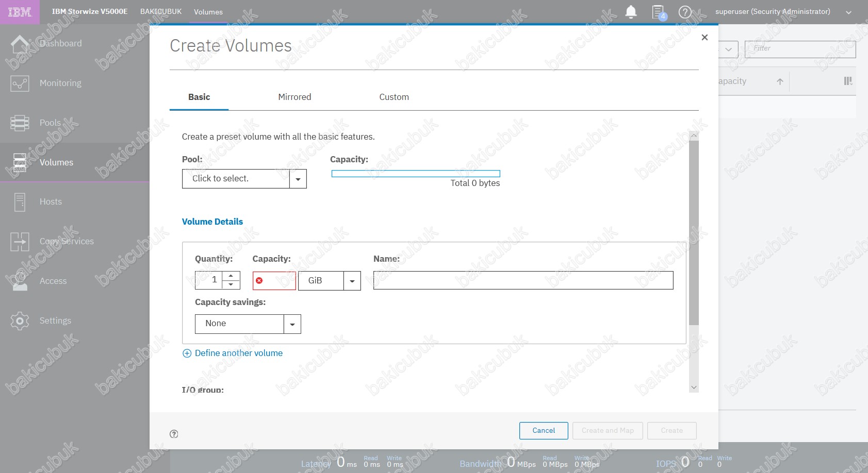Screen dimensions: 868x473
Task: Decrease Quantity with the down arrow
Action: tap(231, 284)
